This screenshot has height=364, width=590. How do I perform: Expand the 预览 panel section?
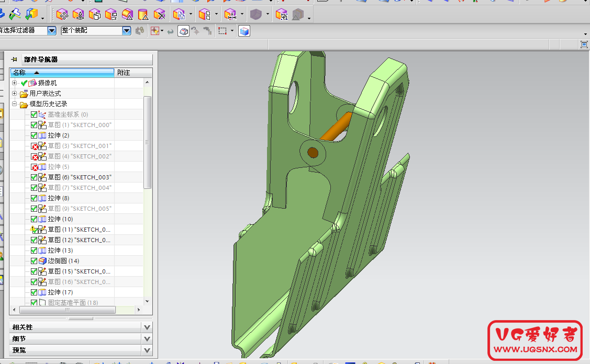tap(147, 350)
